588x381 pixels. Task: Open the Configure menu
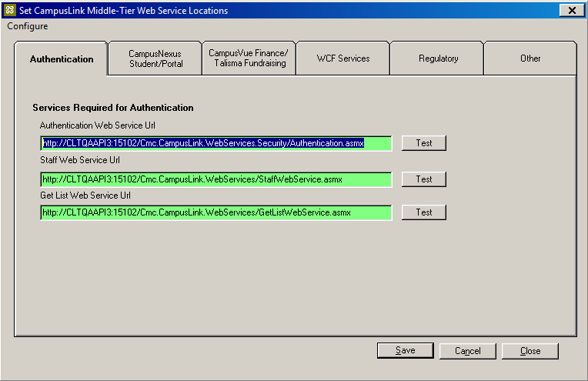pyautogui.click(x=28, y=26)
